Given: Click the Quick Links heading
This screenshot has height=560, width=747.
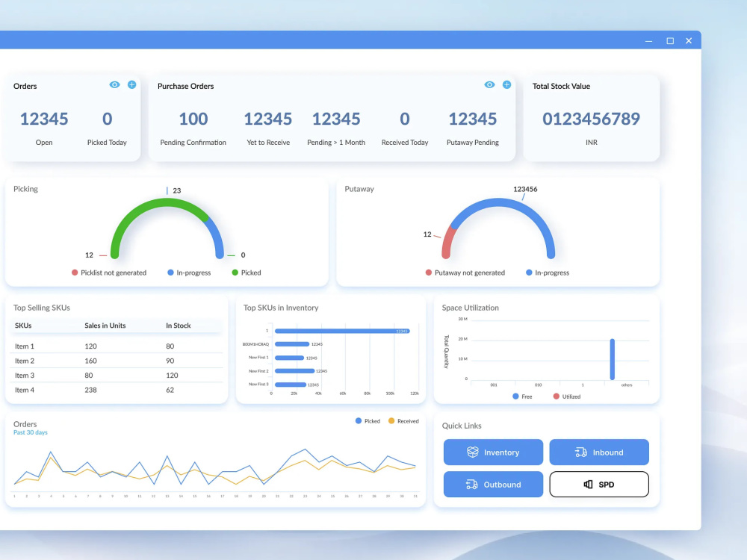Looking at the screenshot, I should (462, 426).
